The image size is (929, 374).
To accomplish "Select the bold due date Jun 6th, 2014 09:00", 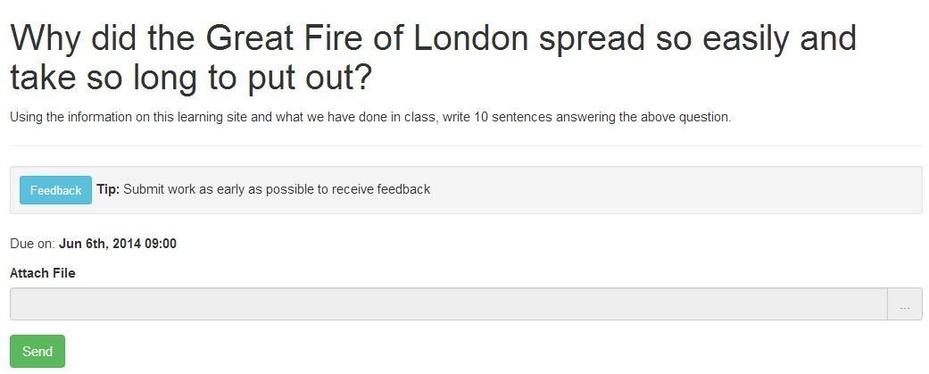I will [x=118, y=244].
